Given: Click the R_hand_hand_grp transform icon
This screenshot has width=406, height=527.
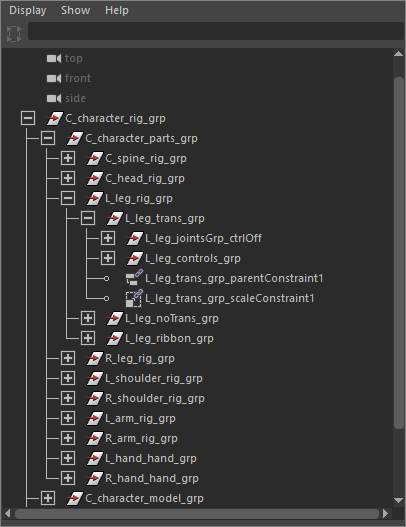Looking at the screenshot, I should click(x=94, y=478).
